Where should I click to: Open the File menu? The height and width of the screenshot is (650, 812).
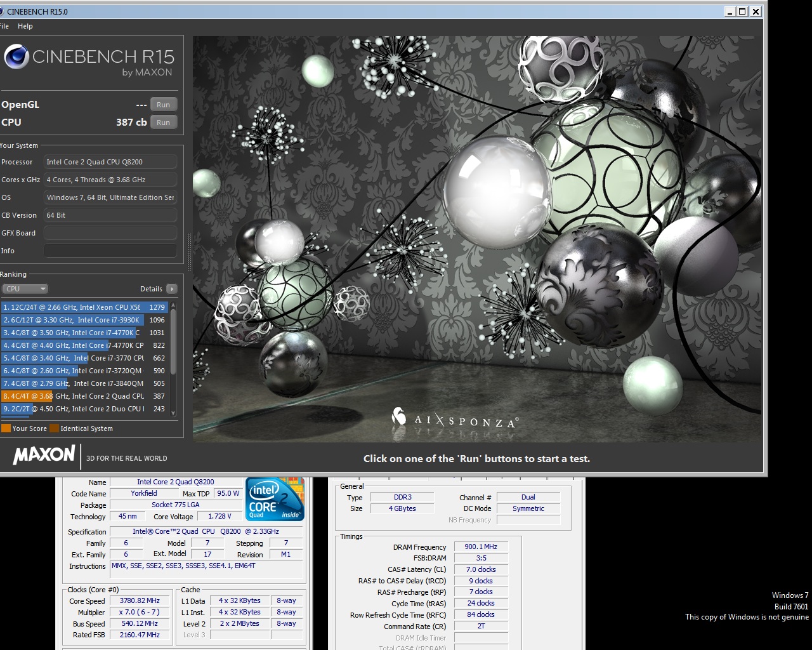click(4, 26)
